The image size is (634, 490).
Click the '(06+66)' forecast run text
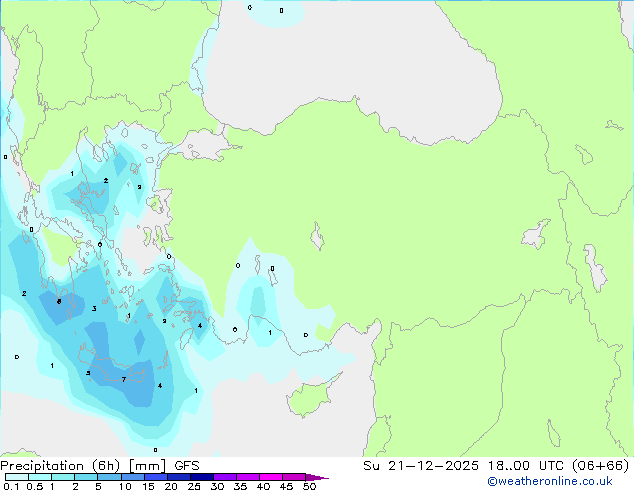pyautogui.click(x=600, y=466)
